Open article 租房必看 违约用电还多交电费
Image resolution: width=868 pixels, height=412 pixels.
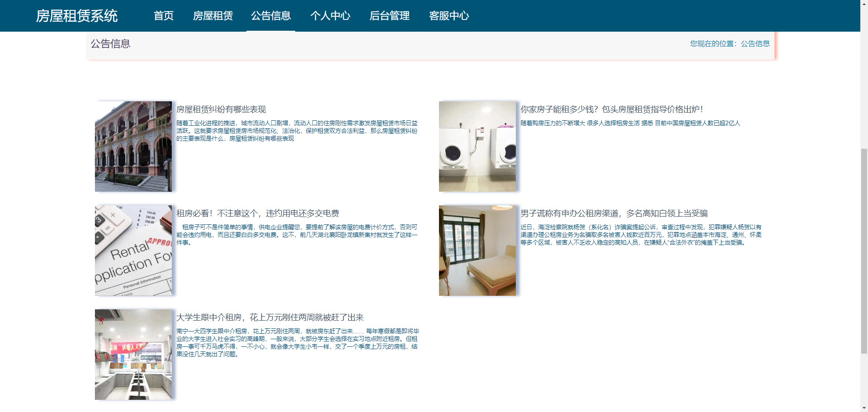click(258, 213)
